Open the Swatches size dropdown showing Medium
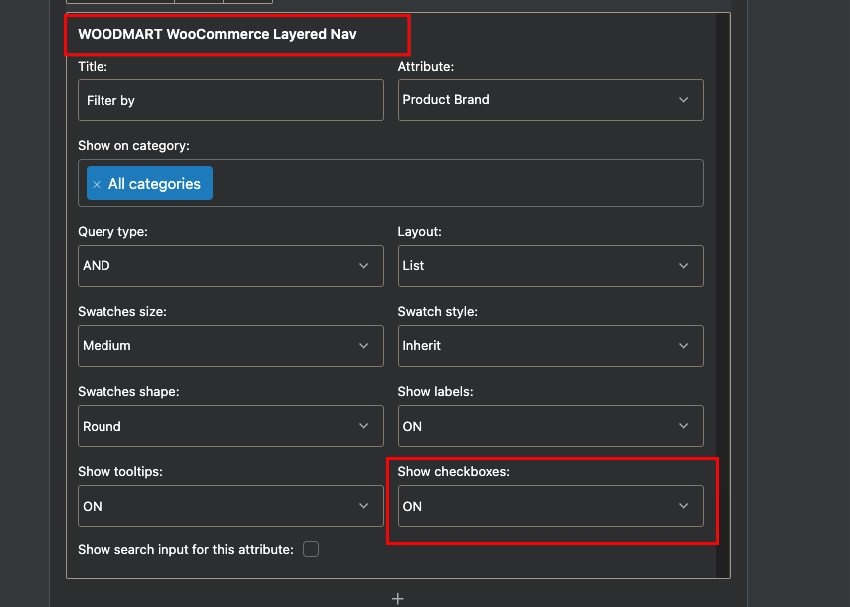Screen dimensions: 850x607 [230, 346]
